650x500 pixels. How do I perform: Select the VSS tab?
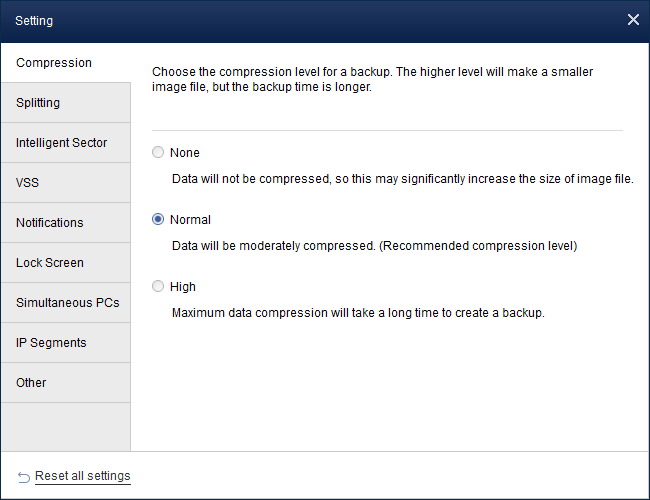(28, 183)
